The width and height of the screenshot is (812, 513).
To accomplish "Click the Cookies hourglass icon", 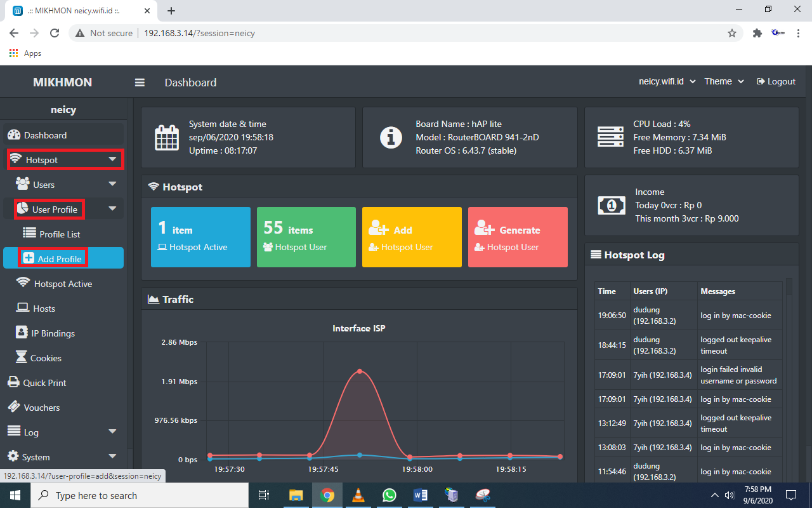I will (22, 357).
